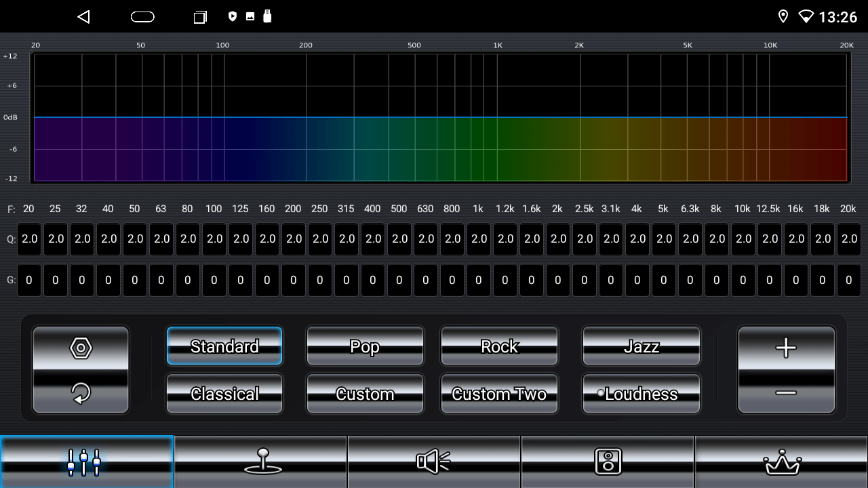Toggle the Loudness option
Viewport: 868px width, 488px height.
[641, 394]
